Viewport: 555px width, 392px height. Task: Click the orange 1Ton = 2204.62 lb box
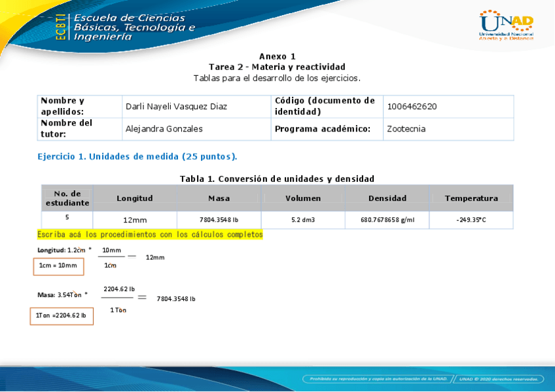(62, 315)
